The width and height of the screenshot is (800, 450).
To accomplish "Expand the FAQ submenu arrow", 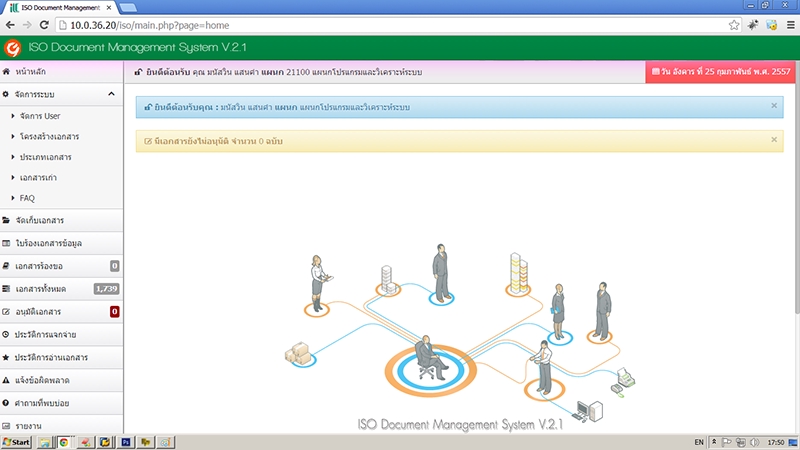I will 13,198.
